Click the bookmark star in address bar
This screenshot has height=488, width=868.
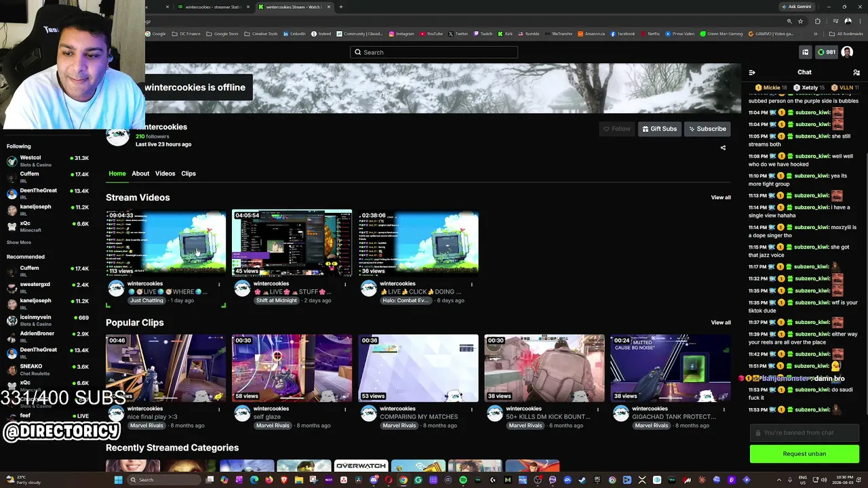coord(800,22)
